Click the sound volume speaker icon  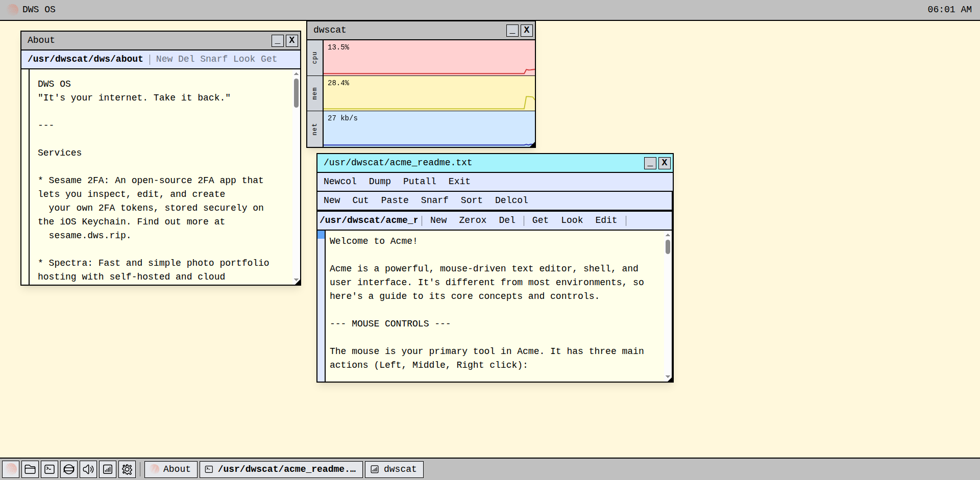tap(88, 469)
